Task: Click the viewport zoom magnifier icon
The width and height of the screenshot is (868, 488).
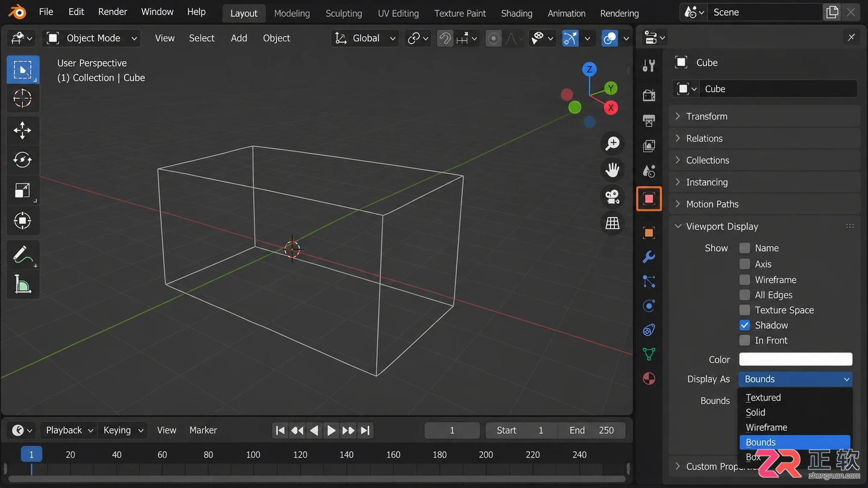Action: coord(612,143)
